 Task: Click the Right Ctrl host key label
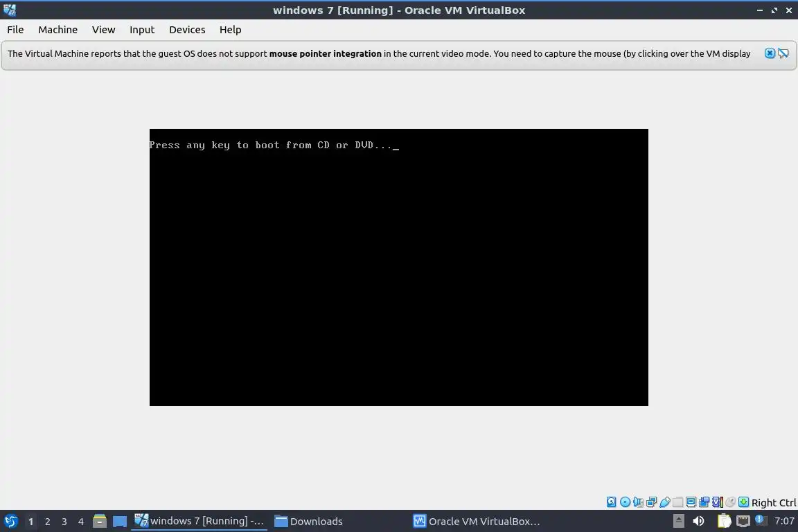coord(774,502)
